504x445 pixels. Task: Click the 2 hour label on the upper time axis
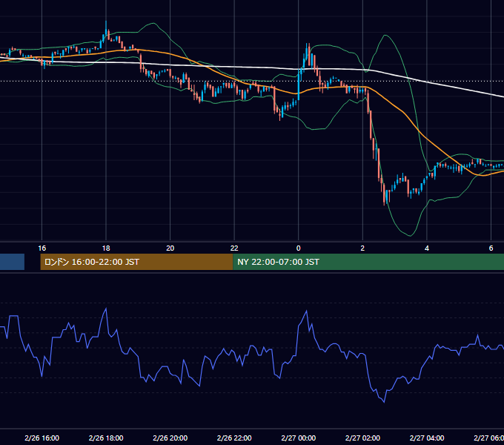click(x=362, y=248)
